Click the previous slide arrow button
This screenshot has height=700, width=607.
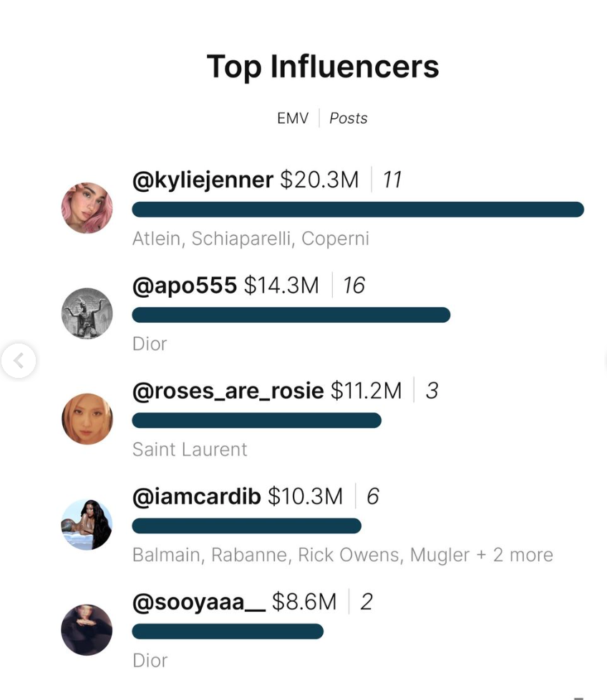(19, 360)
